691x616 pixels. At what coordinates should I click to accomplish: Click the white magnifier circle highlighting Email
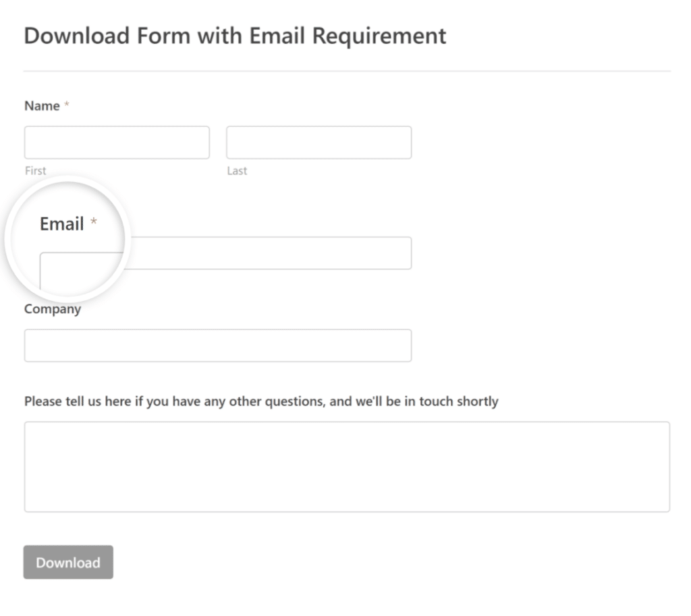(67, 237)
